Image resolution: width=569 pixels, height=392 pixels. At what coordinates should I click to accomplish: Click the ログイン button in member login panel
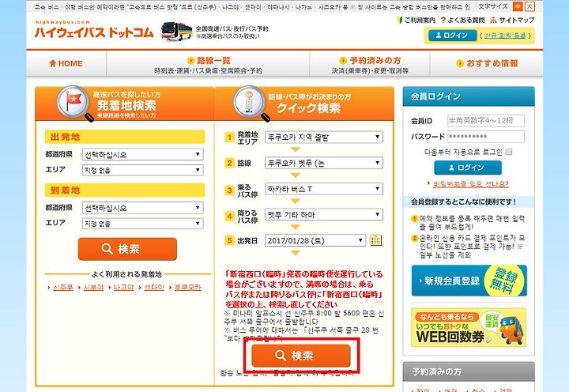[468, 168]
